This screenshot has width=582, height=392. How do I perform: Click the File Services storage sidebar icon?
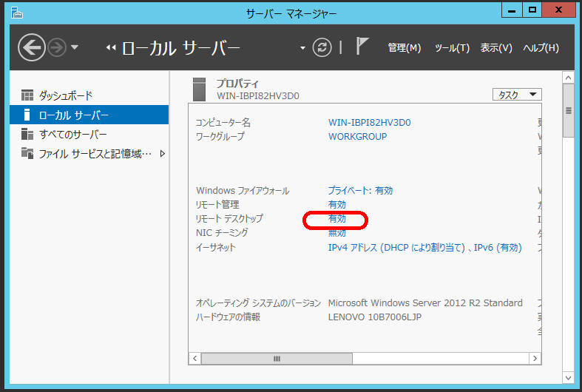point(27,153)
